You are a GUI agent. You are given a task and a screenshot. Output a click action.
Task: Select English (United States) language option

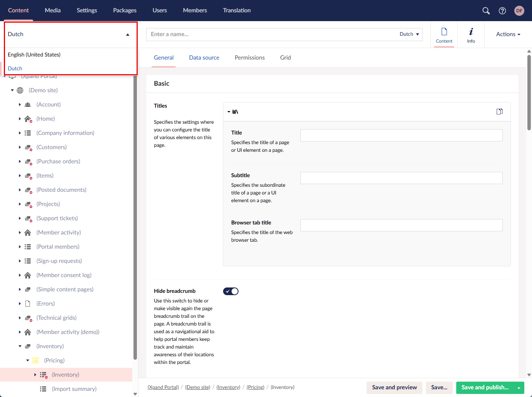(34, 55)
